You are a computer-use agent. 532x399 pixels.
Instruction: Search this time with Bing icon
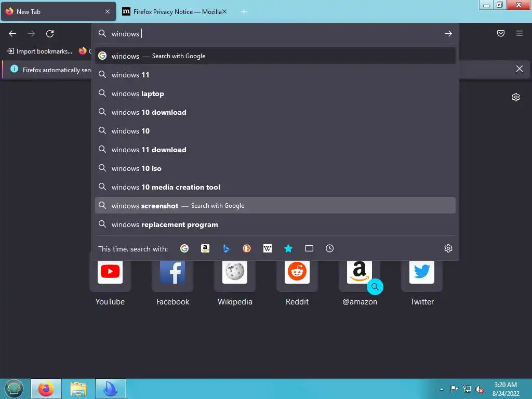(226, 248)
